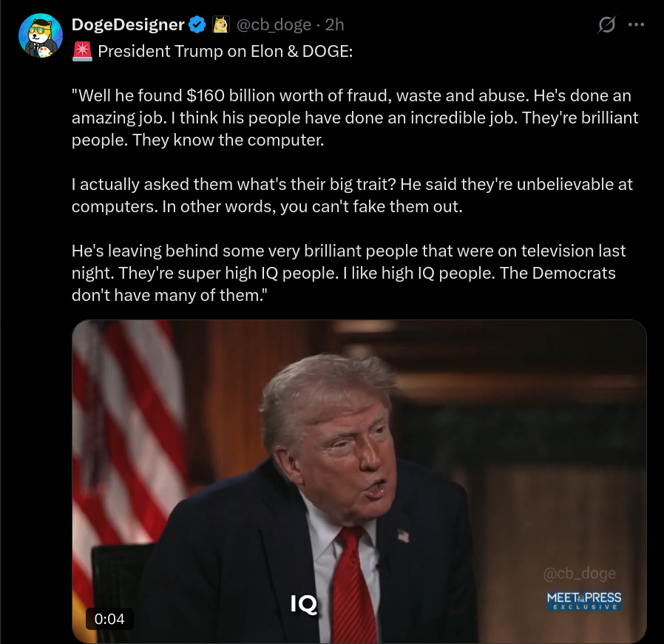Screen dimensions: 664x644
Task: Click the IQ caption in the video
Action: 304,604
